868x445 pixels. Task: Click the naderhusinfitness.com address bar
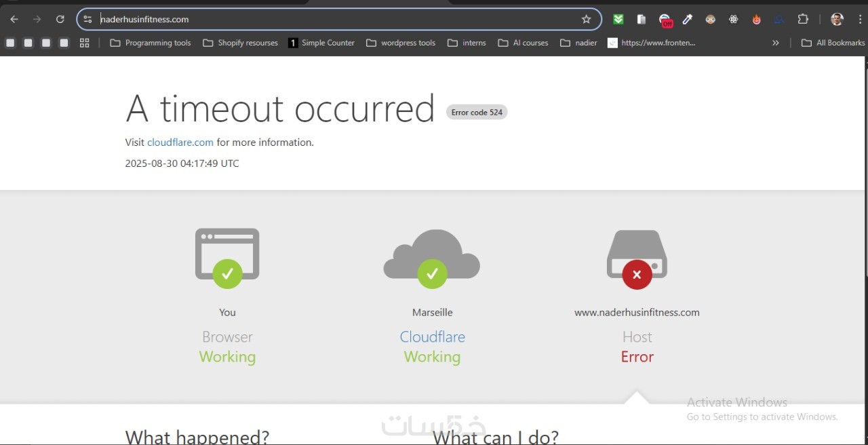339,20
